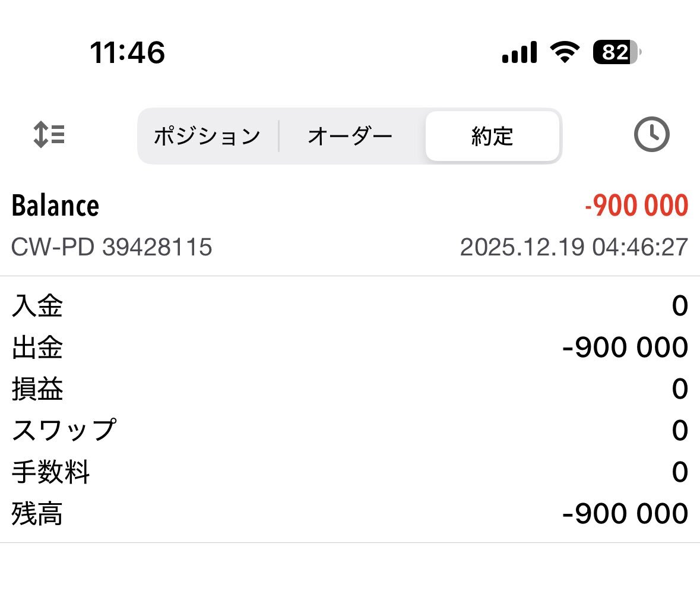This screenshot has width=700, height=616.
Task: Tap the スワップ summary row label
Action: (x=64, y=430)
